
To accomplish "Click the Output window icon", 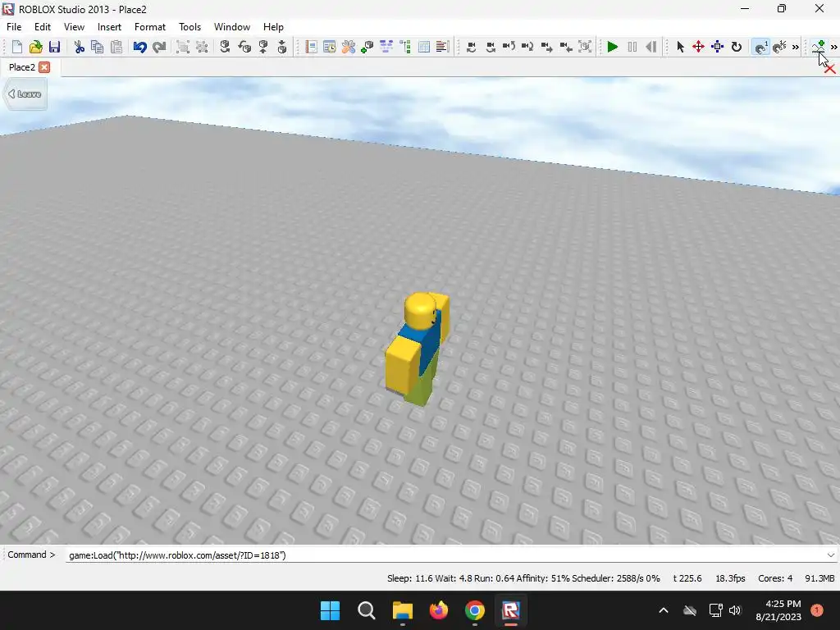I will (442, 47).
